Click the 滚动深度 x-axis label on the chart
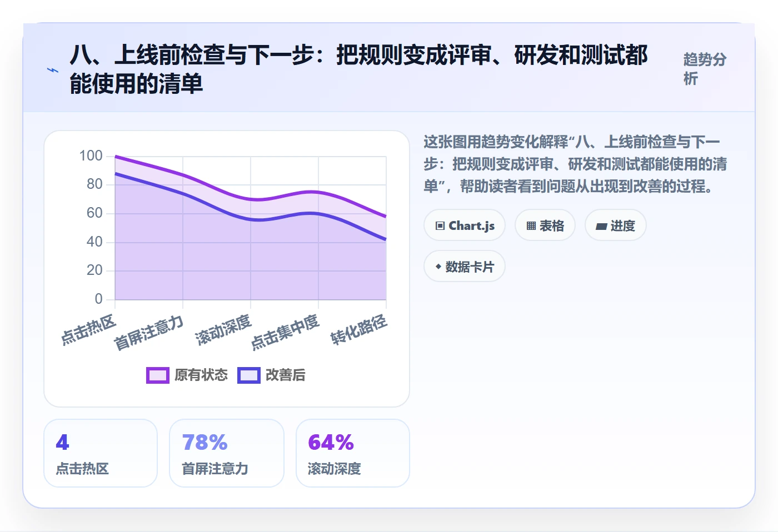The image size is (778, 532). (x=223, y=330)
